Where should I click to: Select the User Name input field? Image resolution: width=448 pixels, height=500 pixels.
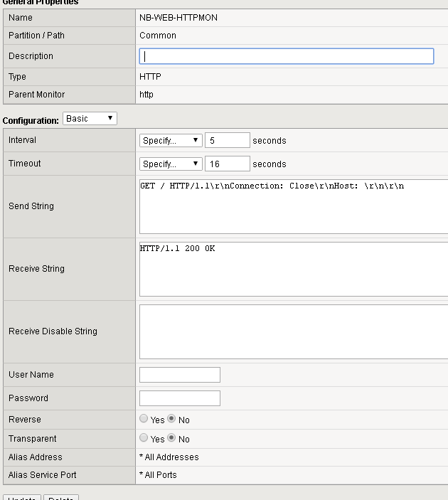tap(180, 375)
